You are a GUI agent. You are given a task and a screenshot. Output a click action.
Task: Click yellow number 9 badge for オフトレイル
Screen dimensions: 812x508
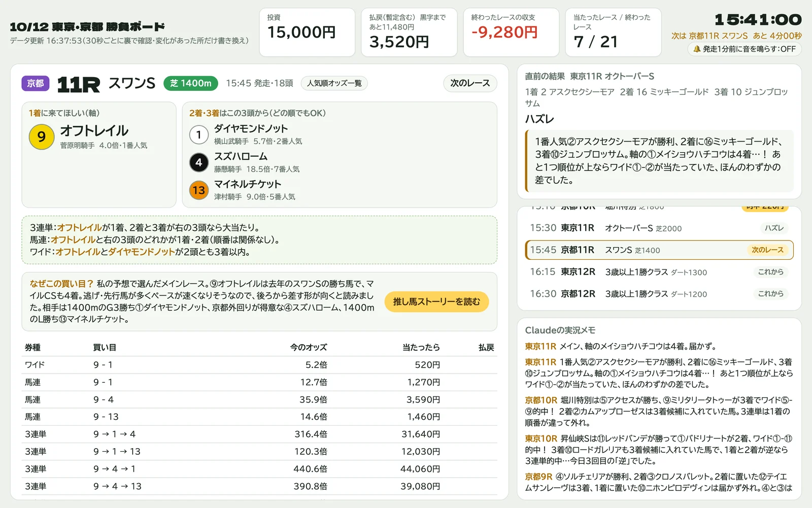tap(42, 137)
